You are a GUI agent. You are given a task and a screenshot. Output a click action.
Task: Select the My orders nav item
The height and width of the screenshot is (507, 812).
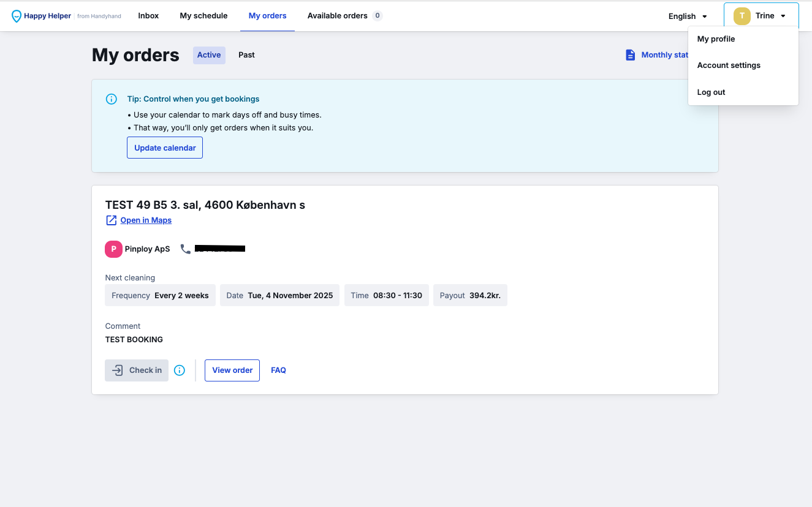pyautogui.click(x=267, y=16)
